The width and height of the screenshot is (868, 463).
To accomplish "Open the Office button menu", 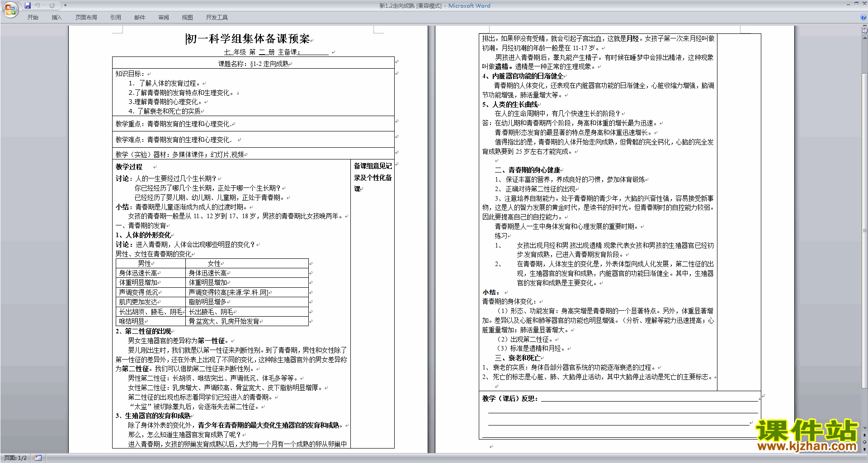I will click(10, 9).
